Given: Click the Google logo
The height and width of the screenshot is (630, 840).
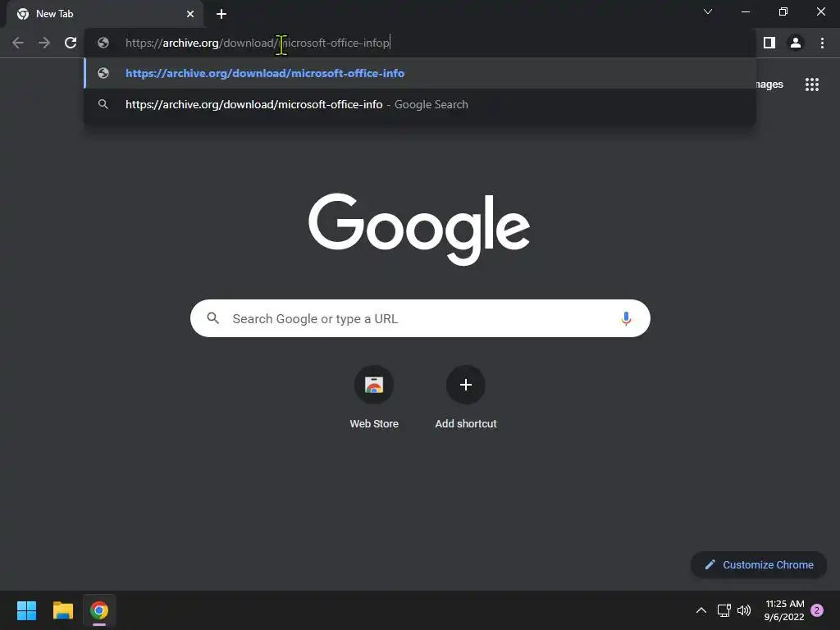Looking at the screenshot, I should pyautogui.click(x=419, y=230).
